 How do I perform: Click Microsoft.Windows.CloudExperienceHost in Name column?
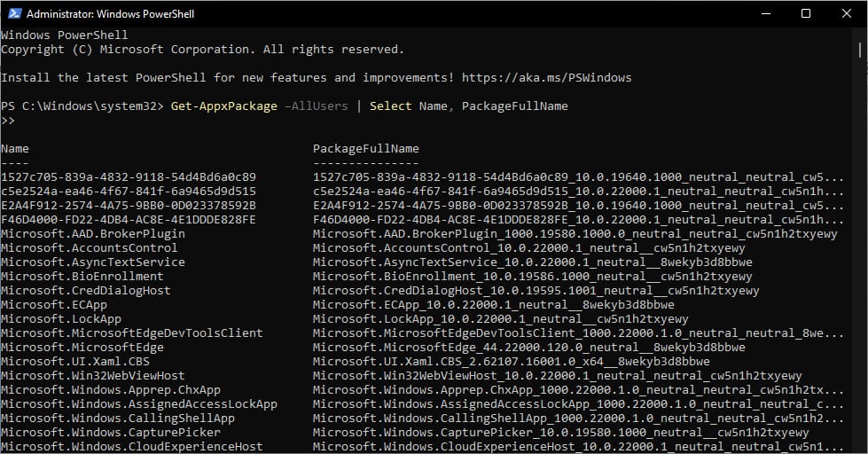[x=132, y=446]
